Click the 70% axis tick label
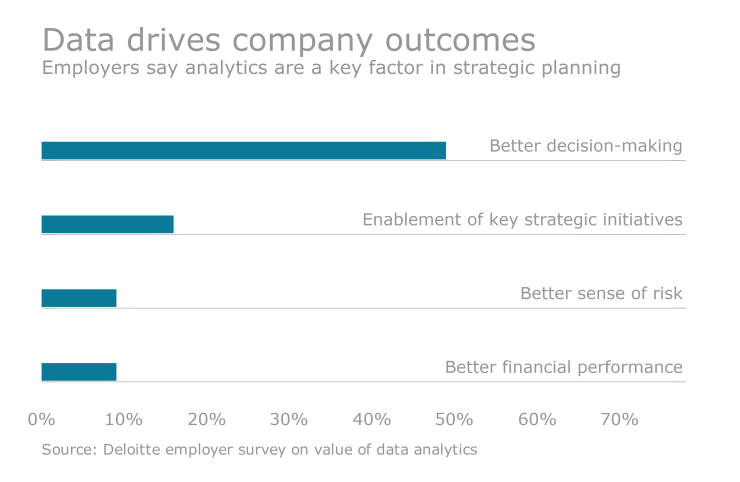The image size is (740, 482). [x=619, y=419]
